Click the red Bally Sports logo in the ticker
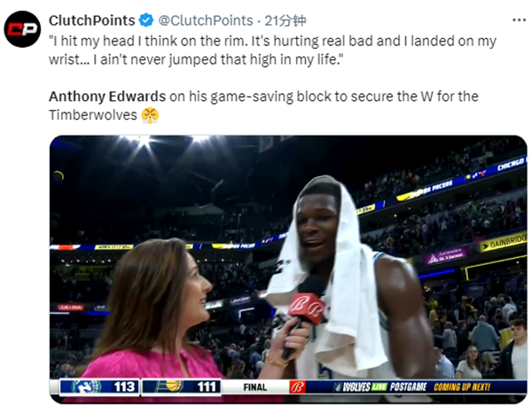Viewport: 532px width, 406px height. coord(298,387)
